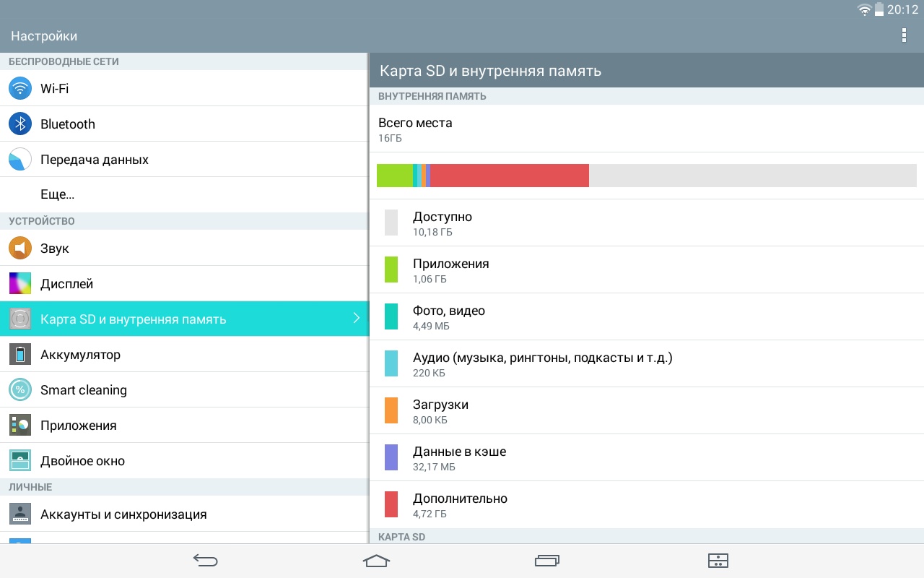Tap red Дополнительно color swatch

coord(391,504)
